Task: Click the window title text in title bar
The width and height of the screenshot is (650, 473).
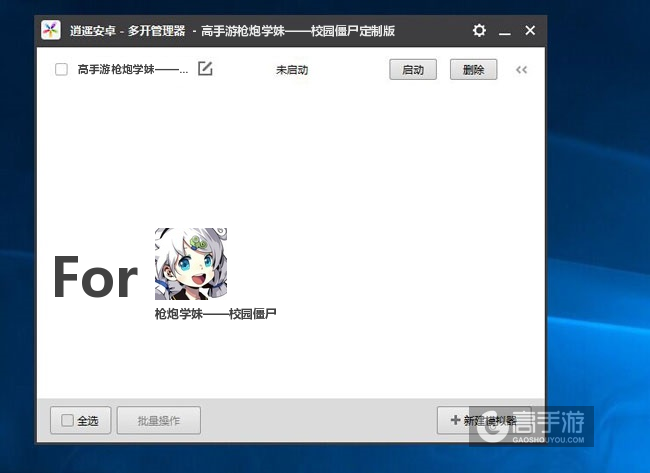Action: [232, 31]
